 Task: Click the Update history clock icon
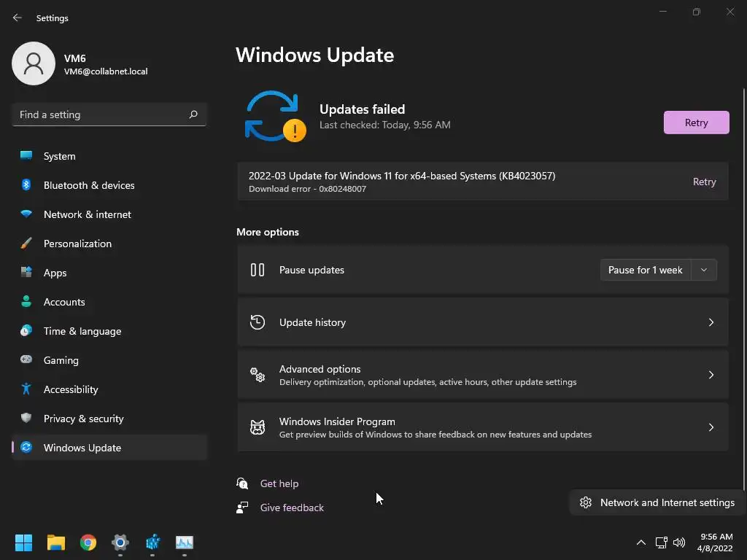258,322
